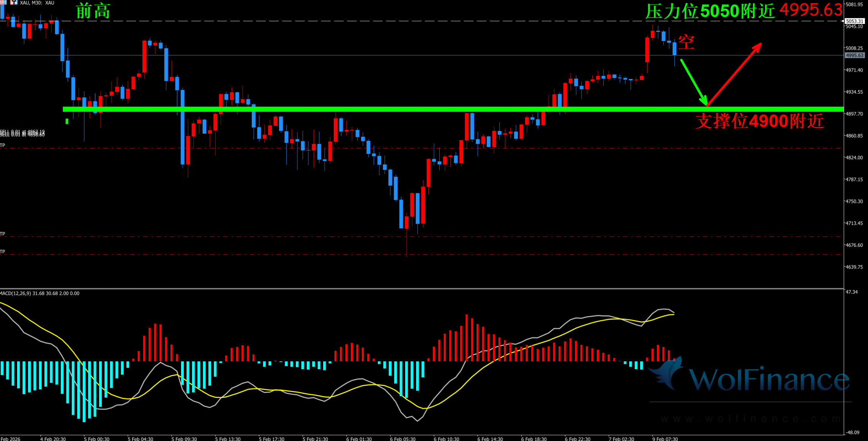The height and width of the screenshot is (441, 868).
Task: Click the XAU, M30 chart title
Action: [x=37, y=3]
